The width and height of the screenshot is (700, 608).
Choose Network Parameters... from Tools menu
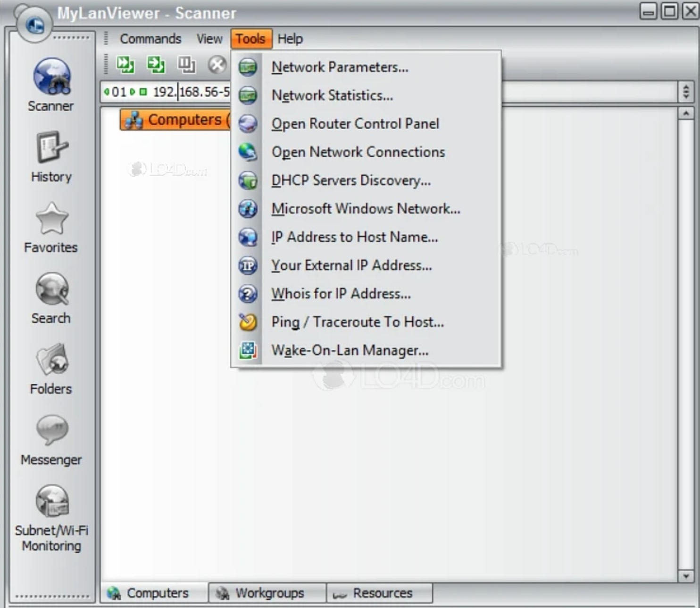(x=366, y=67)
